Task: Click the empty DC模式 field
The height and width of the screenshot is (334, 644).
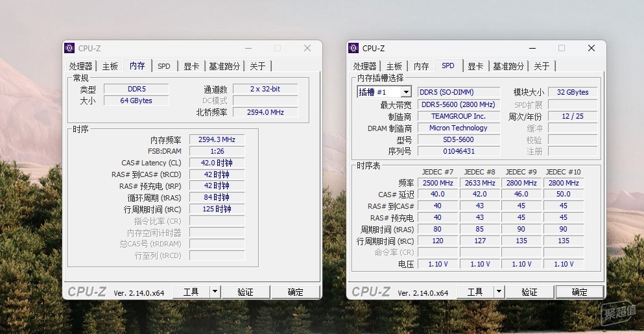Action: pyautogui.click(x=265, y=101)
